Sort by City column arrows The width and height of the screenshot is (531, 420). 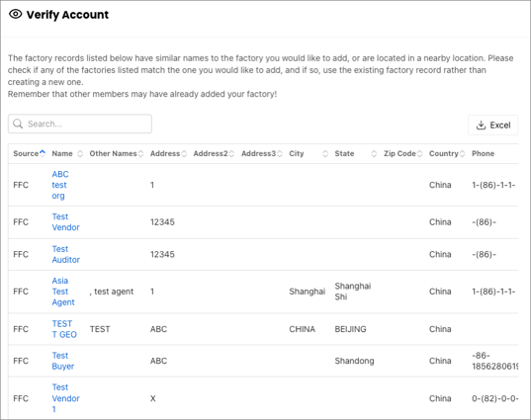coord(325,153)
